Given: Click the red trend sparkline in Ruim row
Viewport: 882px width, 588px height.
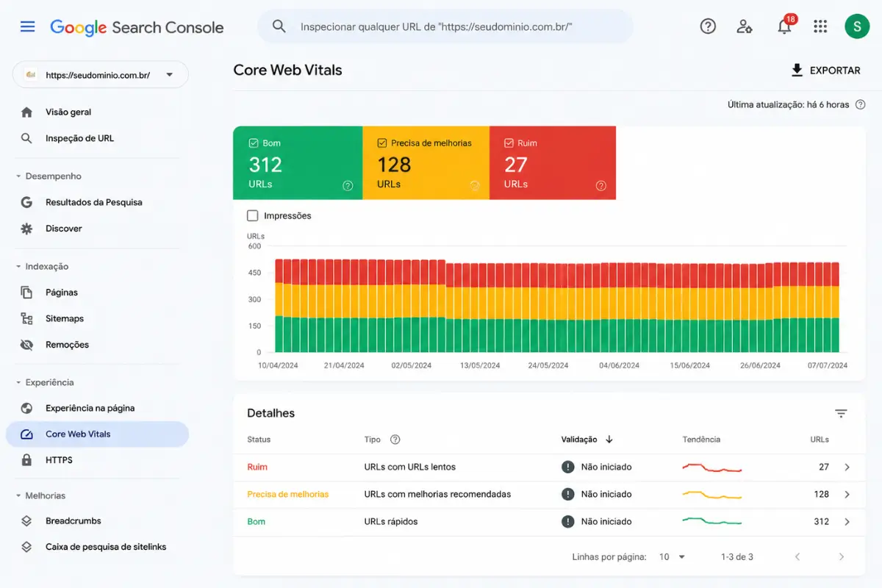Looking at the screenshot, I should click(x=712, y=467).
